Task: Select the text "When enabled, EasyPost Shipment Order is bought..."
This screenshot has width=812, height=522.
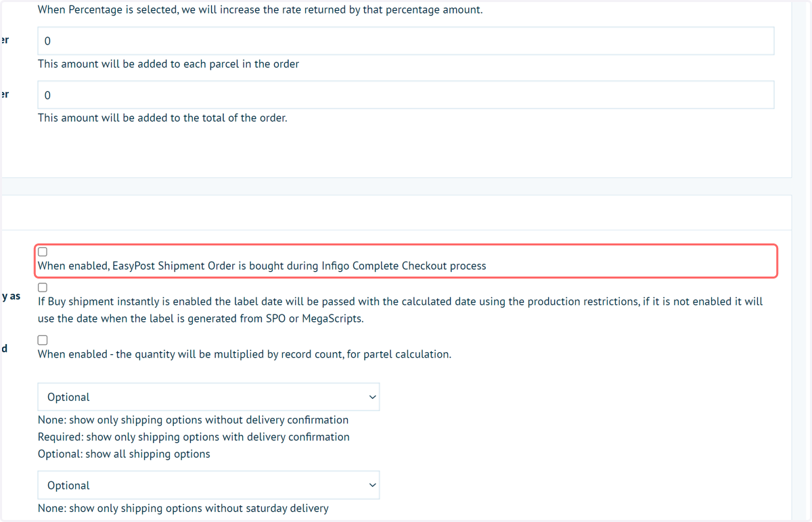Action: 262,266
